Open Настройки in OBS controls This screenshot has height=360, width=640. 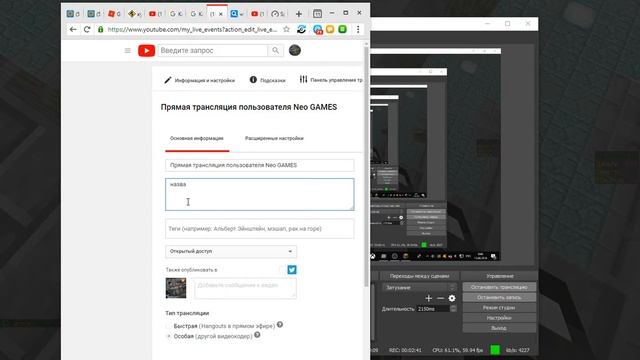pos(499,318)
